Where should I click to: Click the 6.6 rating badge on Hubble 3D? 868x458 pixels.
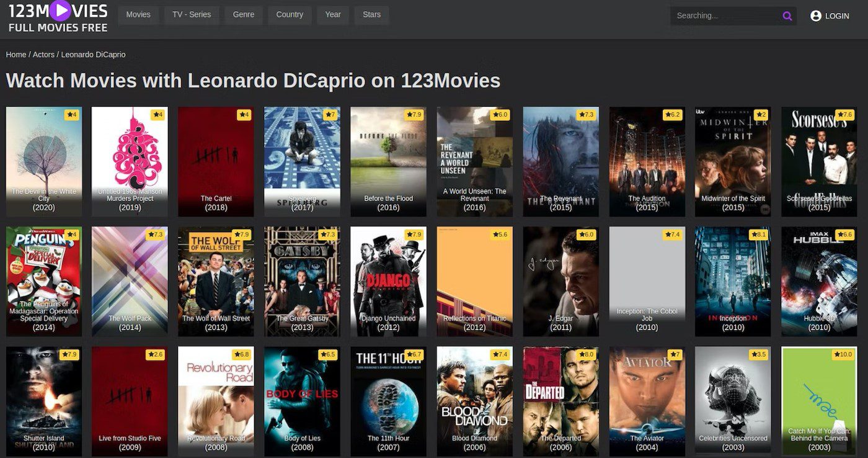click(844, 235)
